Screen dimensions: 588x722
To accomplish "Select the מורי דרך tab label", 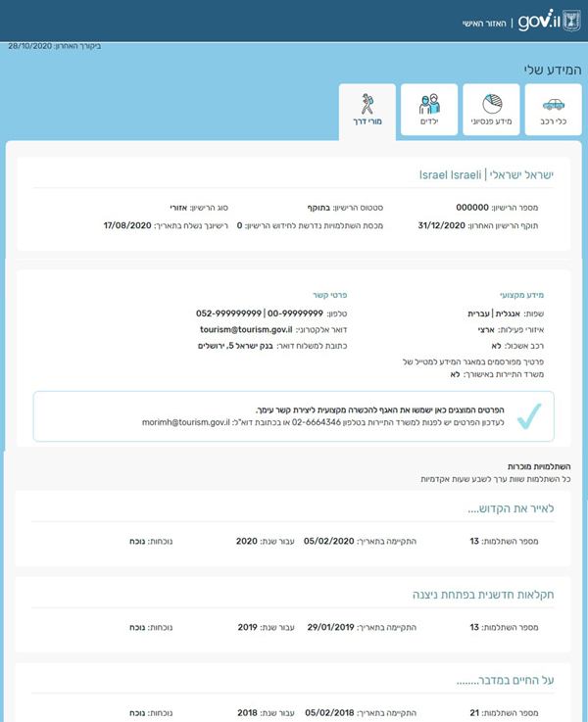I will [x=367, y=123].
